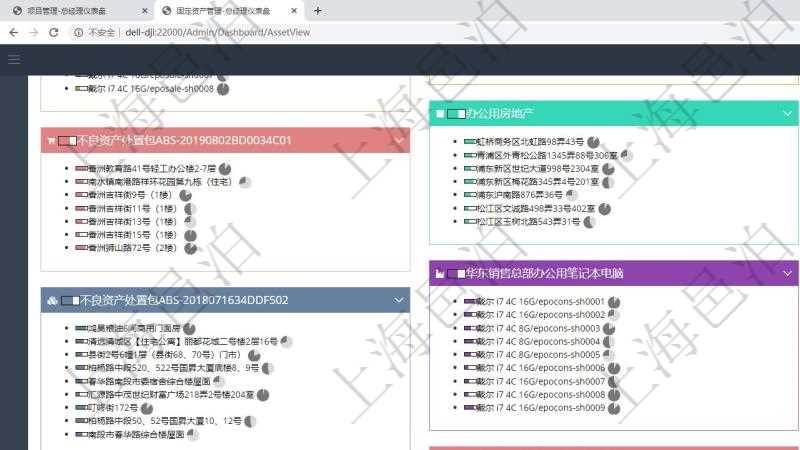The width and height of the screenshot is (800, 450).
Task: Click pie icon next to epocons-sh0001
Action: pyautogui.click(x=614, y=301)
